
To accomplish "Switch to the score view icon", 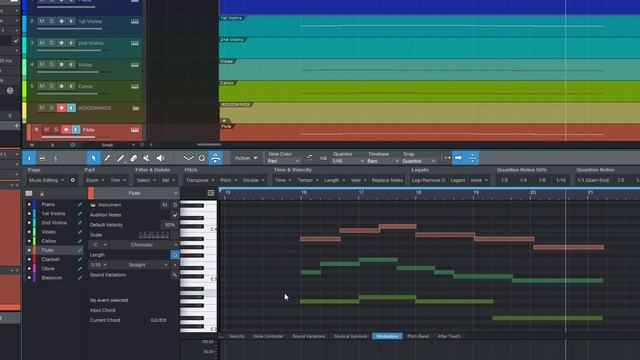I will 56,158.
